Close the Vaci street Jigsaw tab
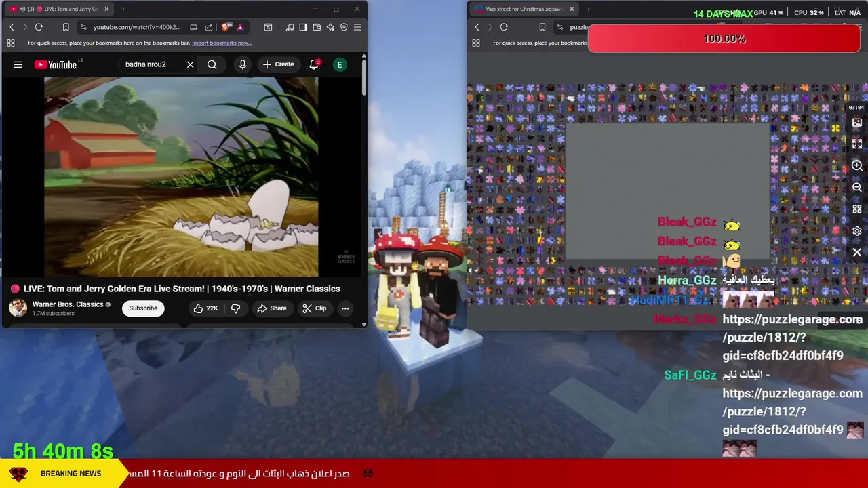This screenshot has width=868, height=488. [x=572, y=9]
